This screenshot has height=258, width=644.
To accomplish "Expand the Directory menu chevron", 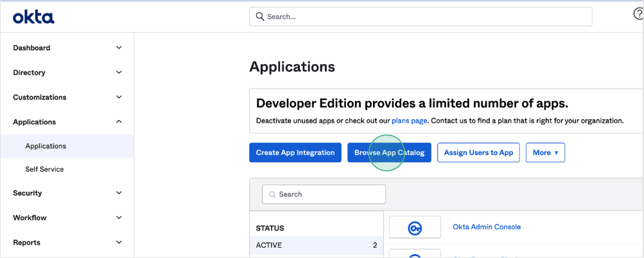I will (119, 73).
